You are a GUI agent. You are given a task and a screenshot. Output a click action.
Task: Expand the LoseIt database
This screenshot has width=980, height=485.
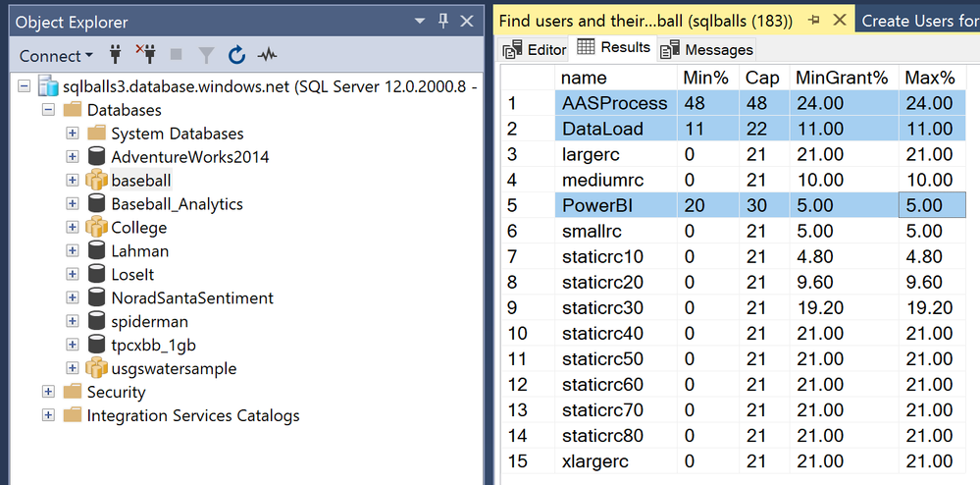pos(72,275)
